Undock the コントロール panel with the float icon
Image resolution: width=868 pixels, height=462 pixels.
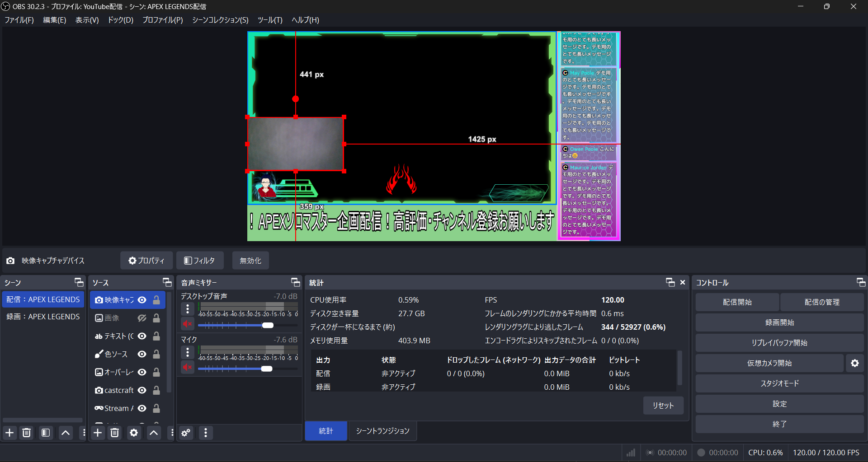click(861, 282)
